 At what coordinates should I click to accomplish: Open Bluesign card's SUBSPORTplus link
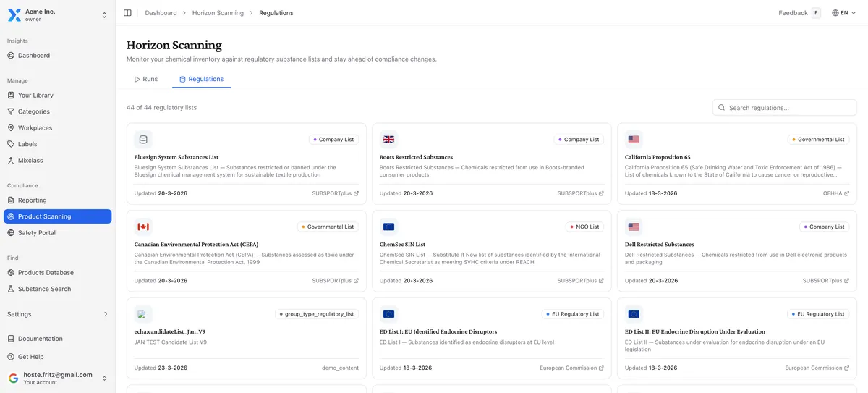pyautogui.click(x=336, y=193)
